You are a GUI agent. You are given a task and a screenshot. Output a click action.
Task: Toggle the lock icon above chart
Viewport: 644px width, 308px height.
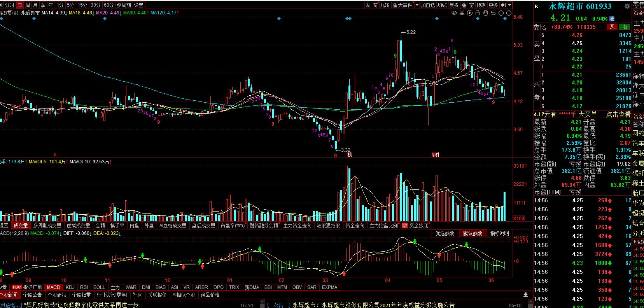click(478, 13)
